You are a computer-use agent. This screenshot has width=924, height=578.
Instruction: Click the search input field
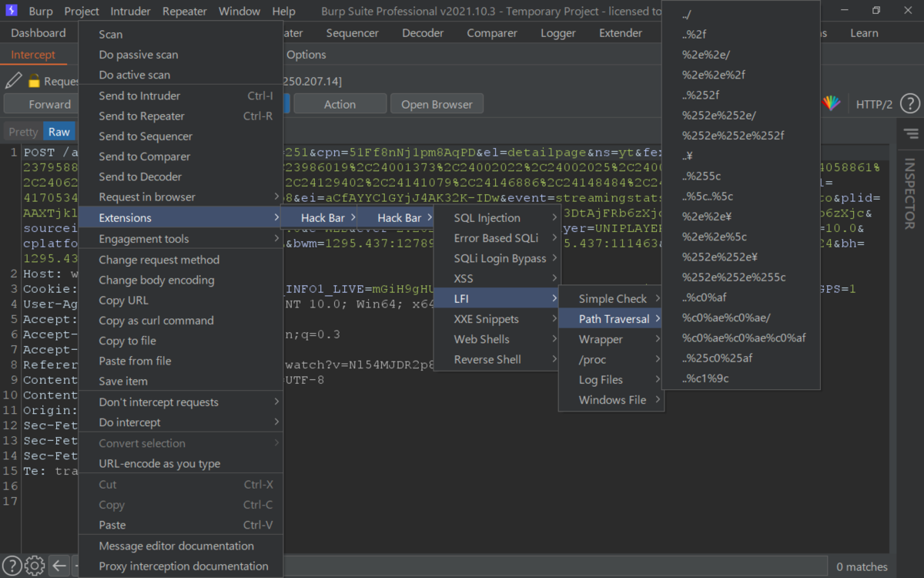click(x=554, y=566)
